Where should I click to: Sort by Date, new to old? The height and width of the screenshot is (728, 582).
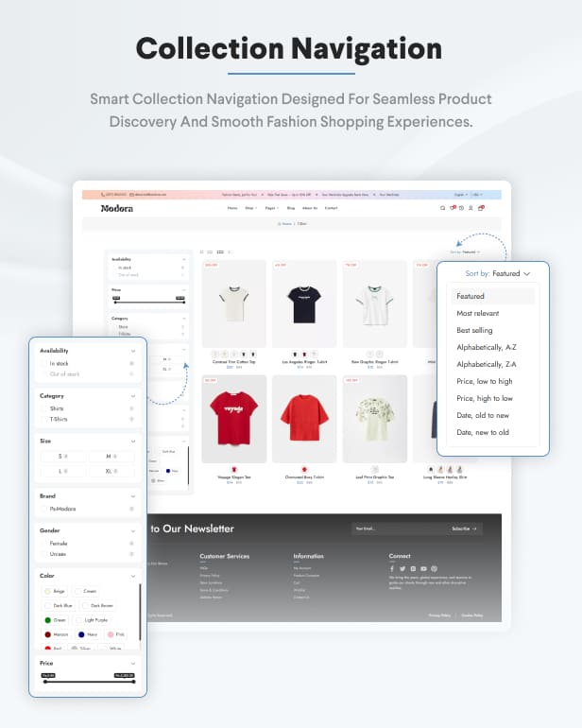click(483, 432)
